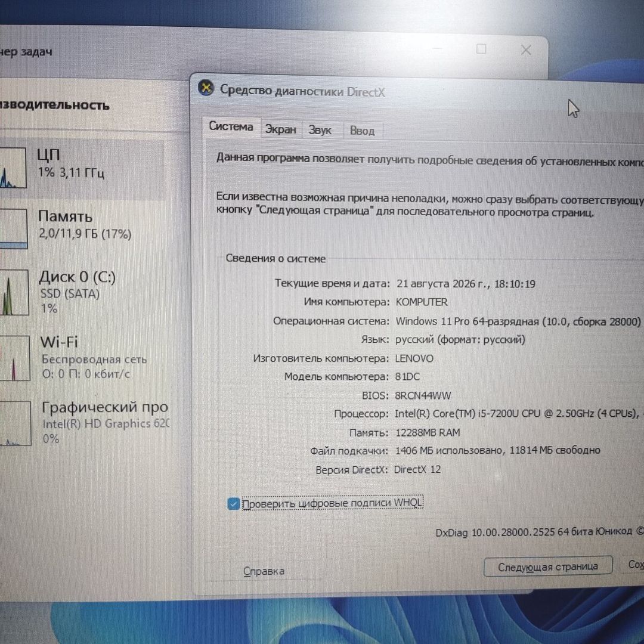The width and height of the screenshot is (644, 644).
Task: Minimize the Task Manager window
Action: [x=438, y=48]
